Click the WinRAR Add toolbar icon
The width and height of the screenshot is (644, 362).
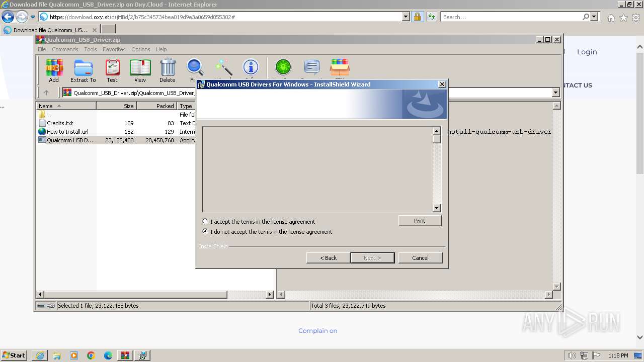click(x=54, y=70)
